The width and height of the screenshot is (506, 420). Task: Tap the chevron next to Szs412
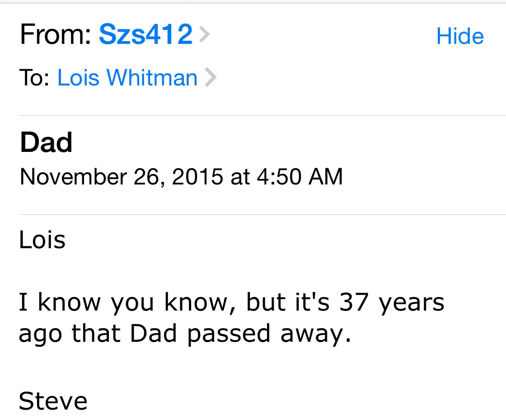pyautogui.click(x=205, y=34)
